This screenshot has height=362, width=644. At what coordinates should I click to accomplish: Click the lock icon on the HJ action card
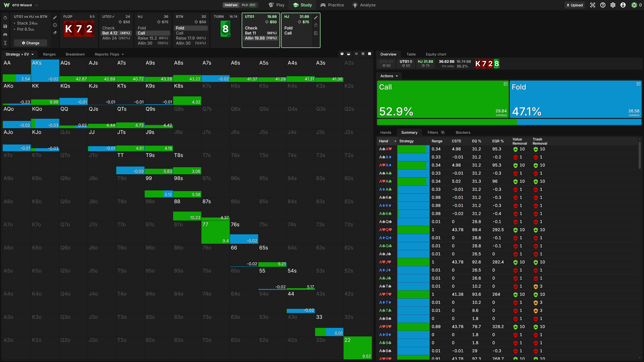click(316, 25)
